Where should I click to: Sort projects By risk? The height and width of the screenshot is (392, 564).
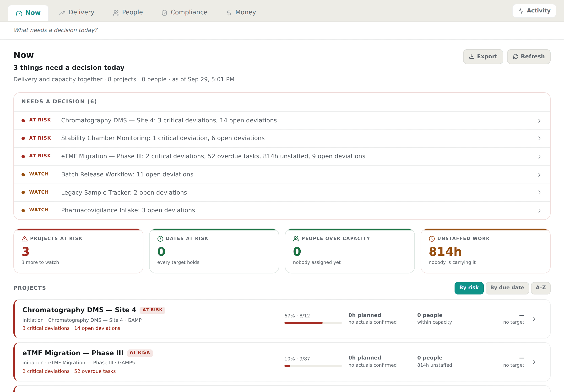pyautogui.click(x=469, y=288)
